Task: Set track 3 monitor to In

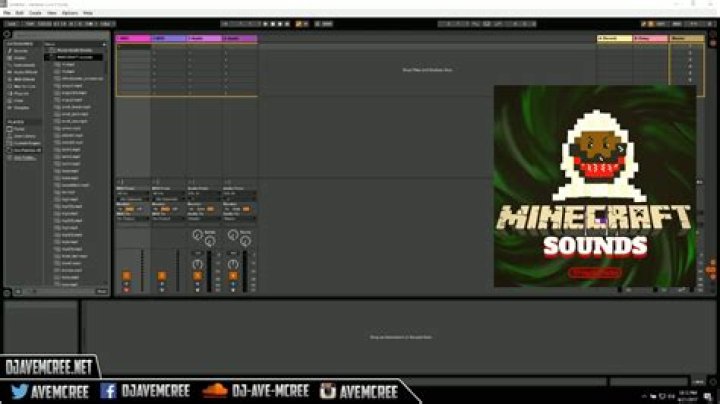Action: click(191, 209)
